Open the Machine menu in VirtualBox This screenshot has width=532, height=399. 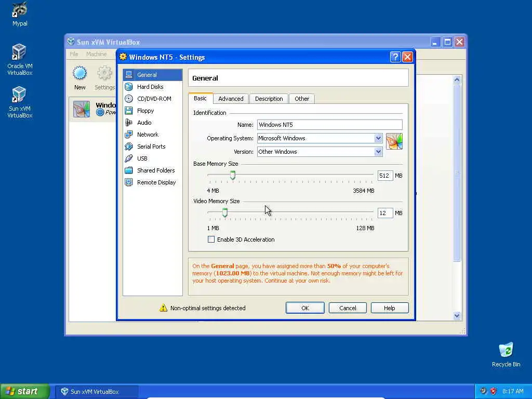(x=96, y=54)
